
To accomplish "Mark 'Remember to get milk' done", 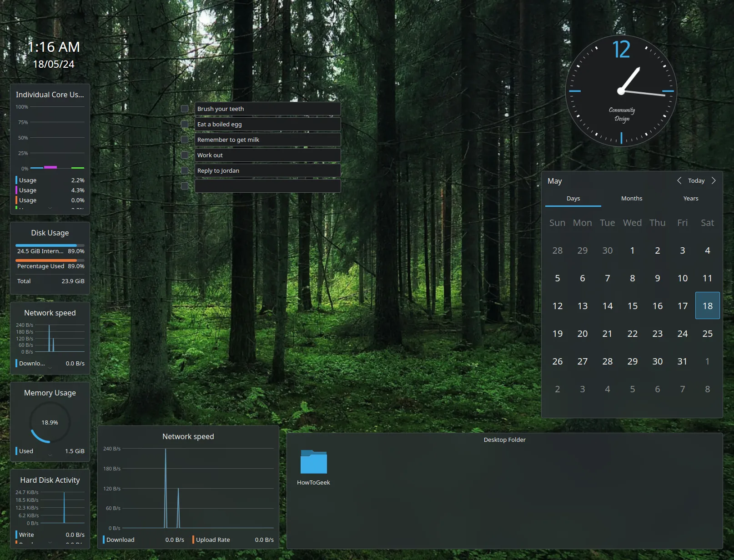I will (185, 140).
